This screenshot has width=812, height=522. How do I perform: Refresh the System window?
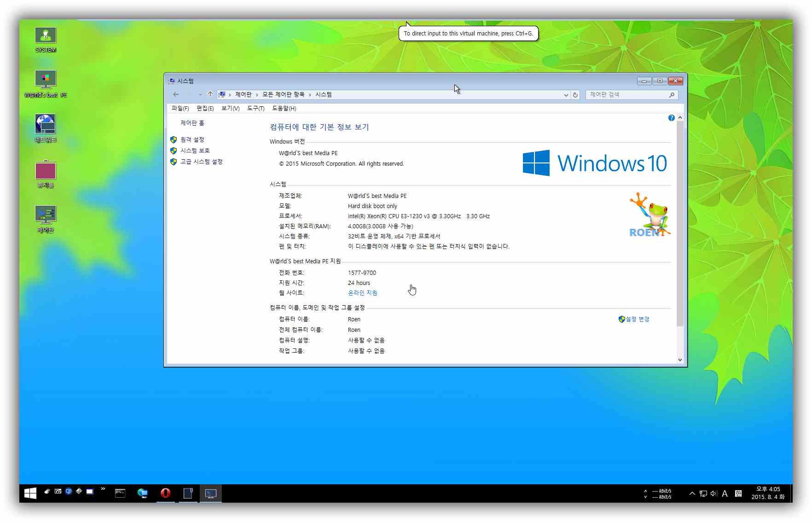point(575,95)
